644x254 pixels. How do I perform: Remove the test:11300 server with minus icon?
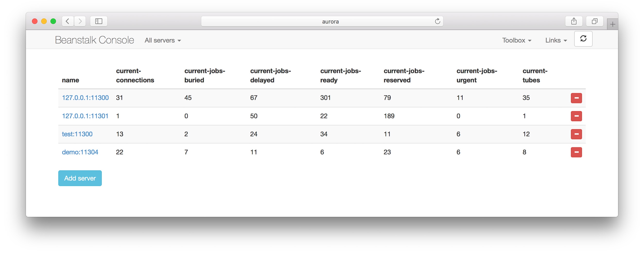pos(576,134)
